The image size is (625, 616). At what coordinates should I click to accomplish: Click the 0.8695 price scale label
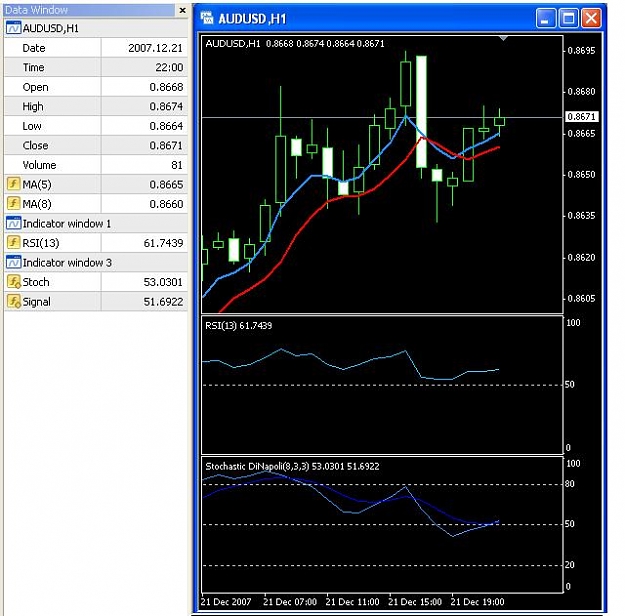coord(581,51)
